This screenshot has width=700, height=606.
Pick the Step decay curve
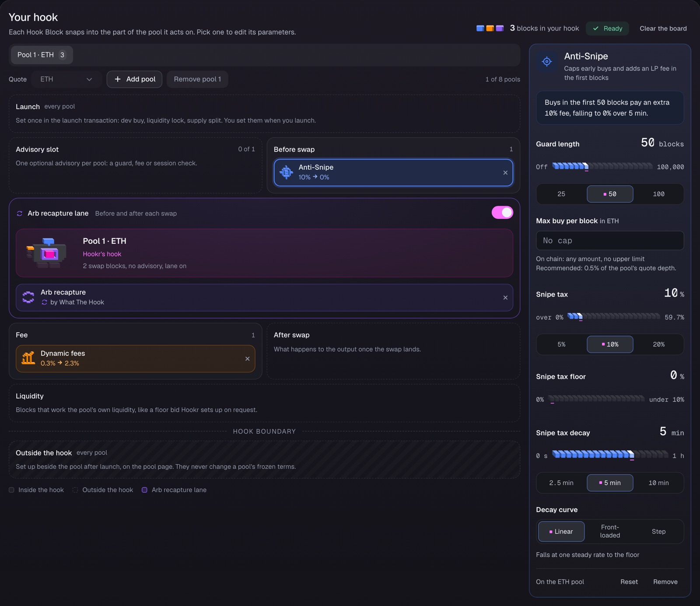click(x=658, y=532)
